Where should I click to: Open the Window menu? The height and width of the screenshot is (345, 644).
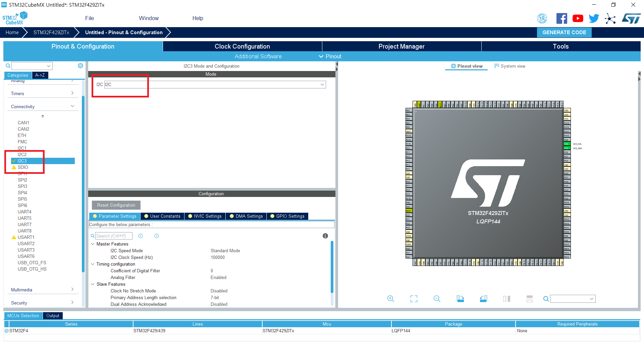pyautogui.click(x=149, y=18)
